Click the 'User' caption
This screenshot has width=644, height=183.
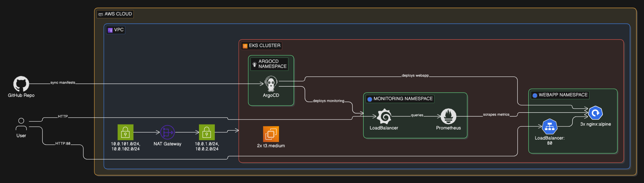21,136
